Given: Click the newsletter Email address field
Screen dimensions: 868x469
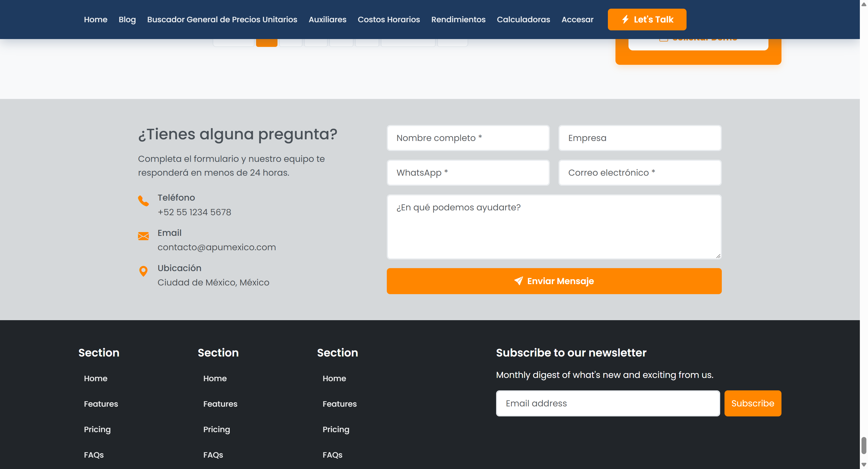Looking at the screenshot, I should tap(608, 403).
